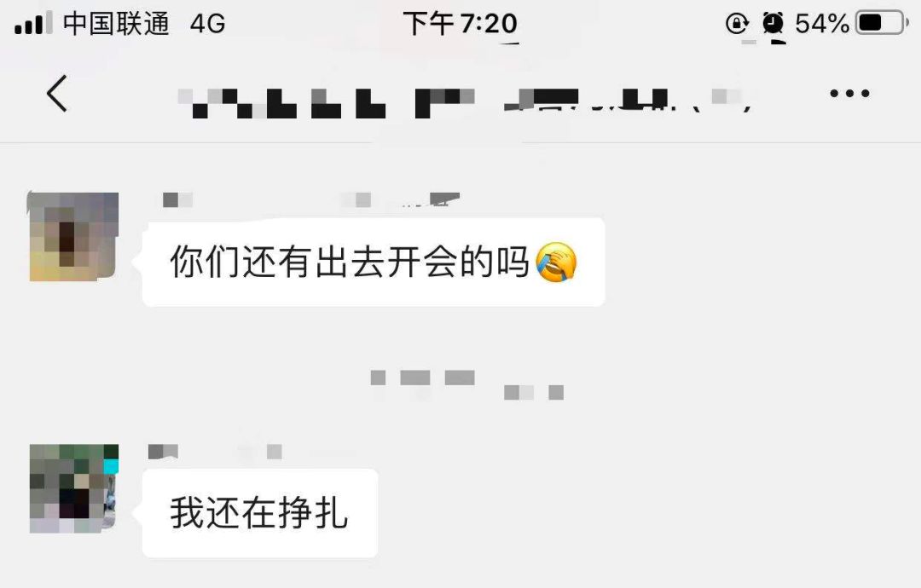Tap the blurred name above 我还在挣扎

(215, 452)
